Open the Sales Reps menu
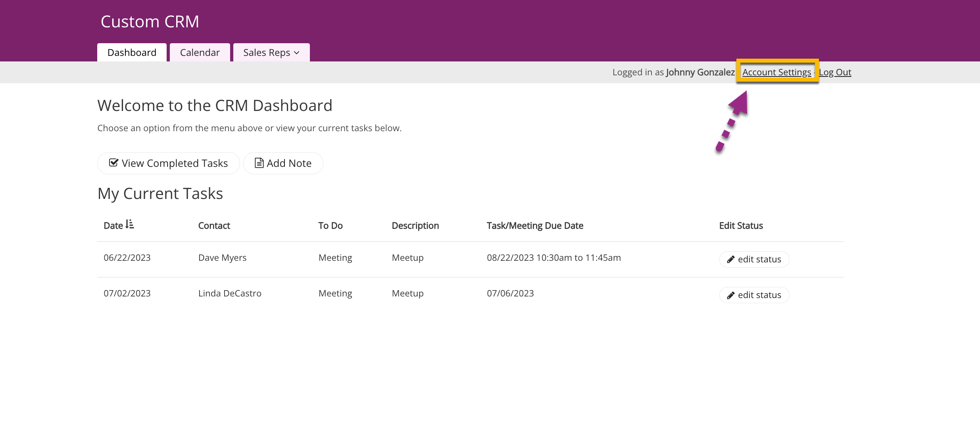The image size is (980, 432). coord(271,52)
